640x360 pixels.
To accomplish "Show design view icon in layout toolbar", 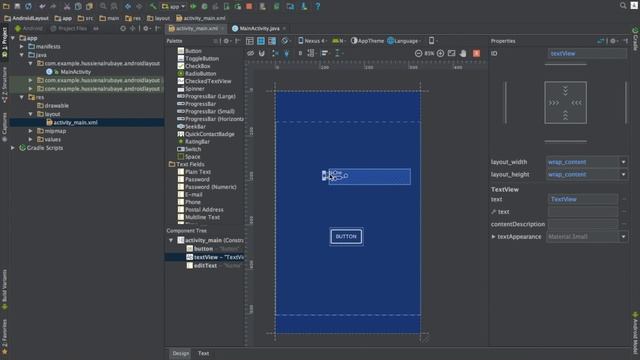I will (250, 41).
